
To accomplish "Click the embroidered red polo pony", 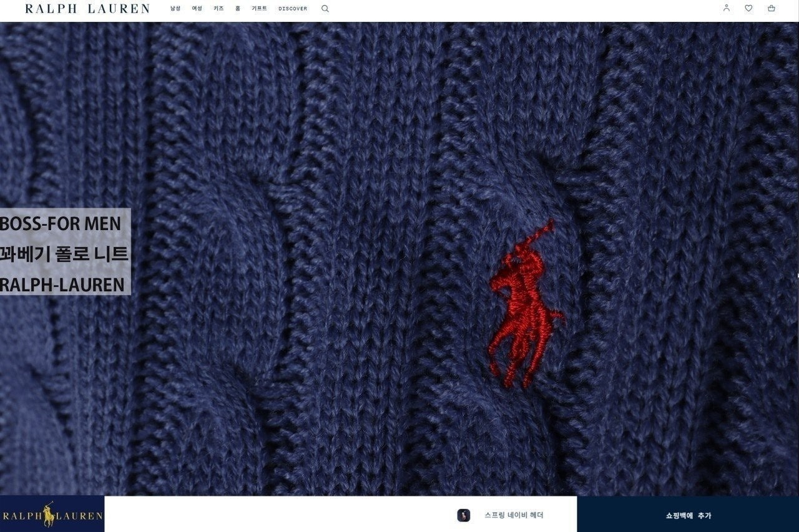I will pos(526,304).
